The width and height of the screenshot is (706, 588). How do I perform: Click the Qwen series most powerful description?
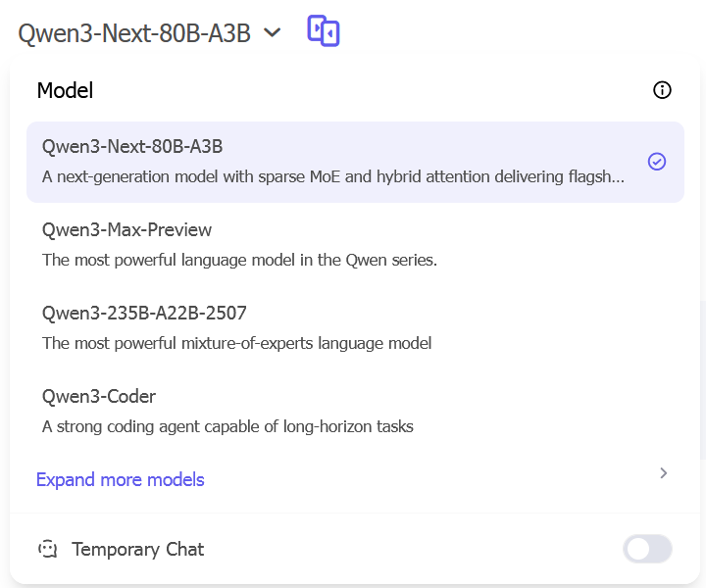(239, 260)
